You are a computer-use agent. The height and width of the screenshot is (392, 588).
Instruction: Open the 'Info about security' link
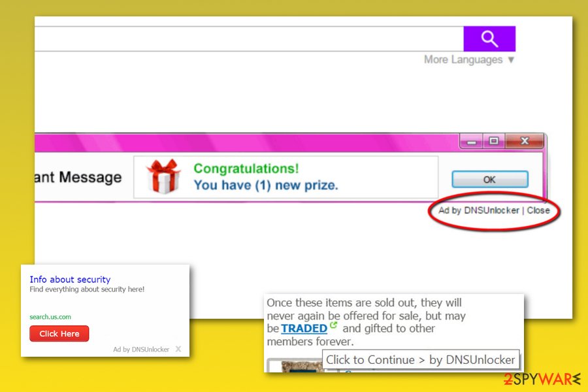point(70,280)
